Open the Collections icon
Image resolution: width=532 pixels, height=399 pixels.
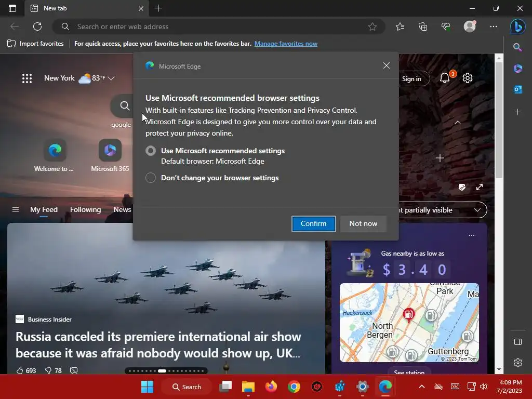pos(423,26)
